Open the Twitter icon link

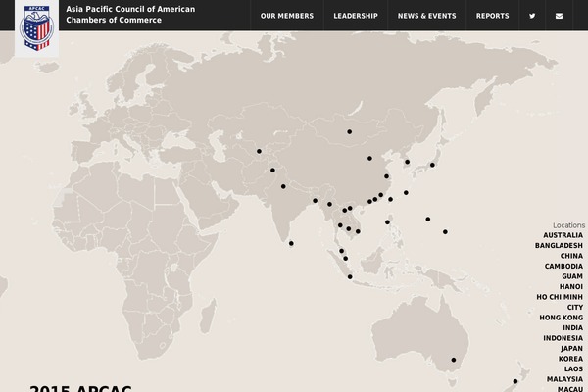pos(532,16)
